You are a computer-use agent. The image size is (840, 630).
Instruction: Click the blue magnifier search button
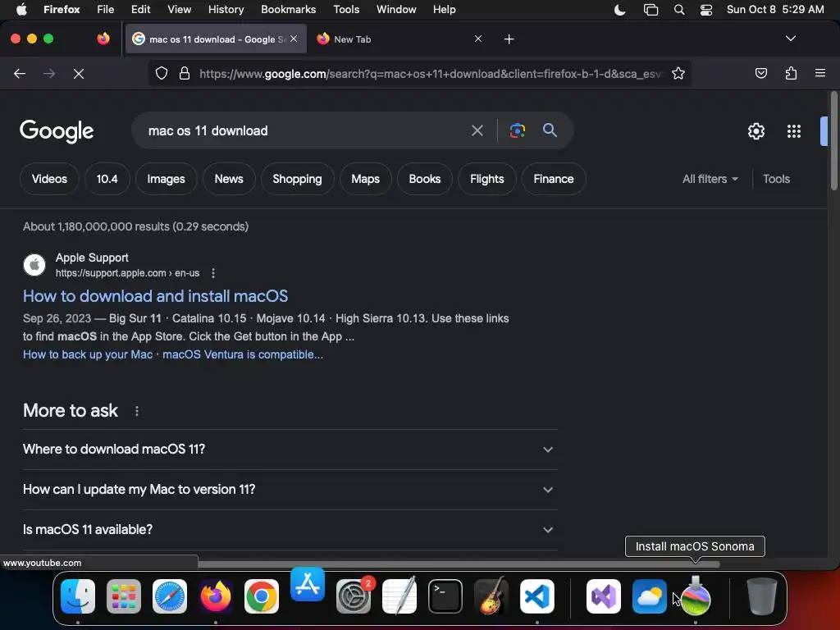[x=550, y=130]
